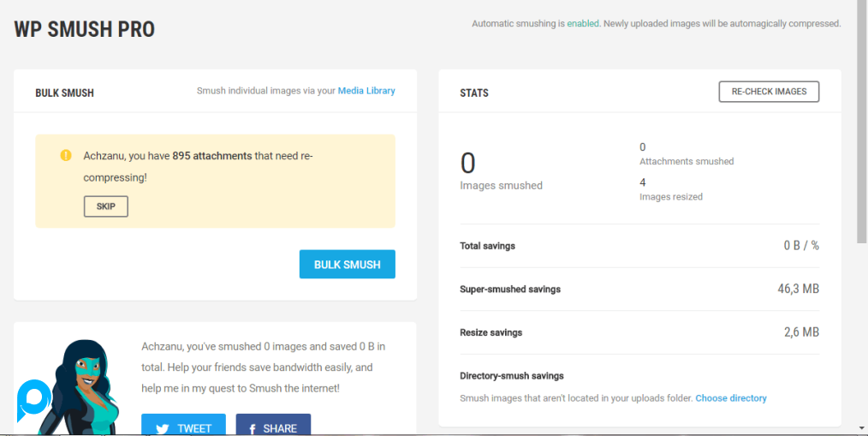868x436 pixels.
Task: Follow the Choose directory link
Action: pyautogui.click(x=730, y=398)
